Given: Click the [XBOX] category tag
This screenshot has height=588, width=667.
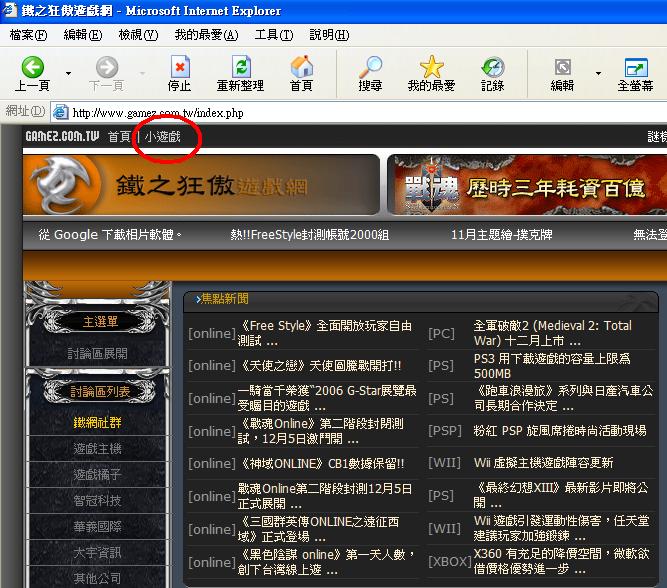Looking at the screenshot, I should 450,562.
